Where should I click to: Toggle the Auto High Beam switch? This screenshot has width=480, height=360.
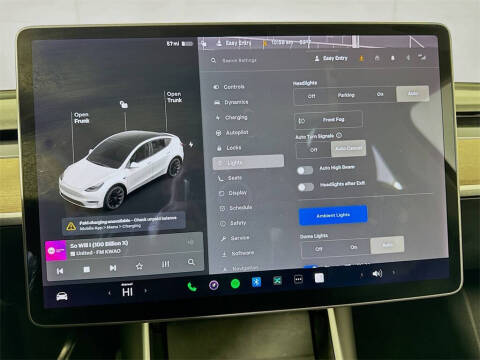tap(305, 171)
